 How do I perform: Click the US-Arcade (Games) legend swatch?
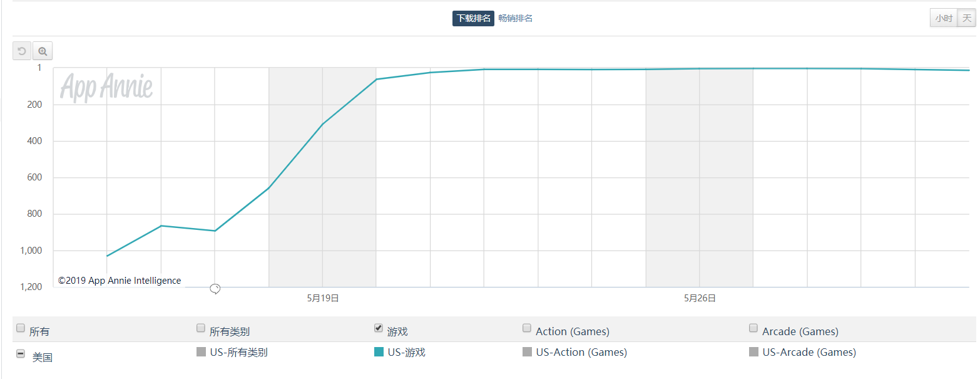pos(753,352)
